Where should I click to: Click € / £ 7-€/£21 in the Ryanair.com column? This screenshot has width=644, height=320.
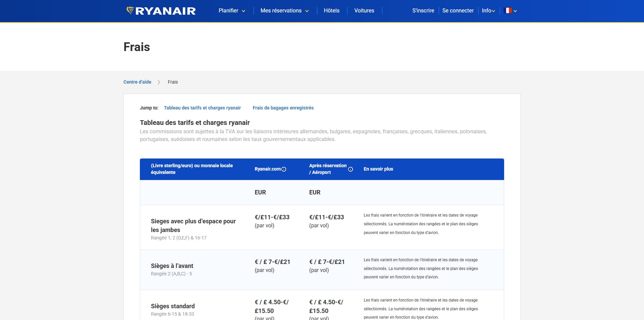pyautogui.click(x=272, y=262)
